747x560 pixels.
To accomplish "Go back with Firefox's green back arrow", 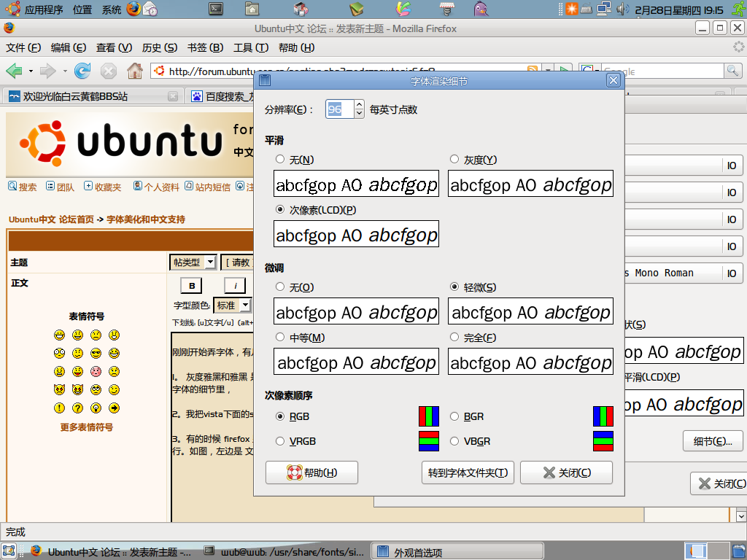I will tap(15, 71).
